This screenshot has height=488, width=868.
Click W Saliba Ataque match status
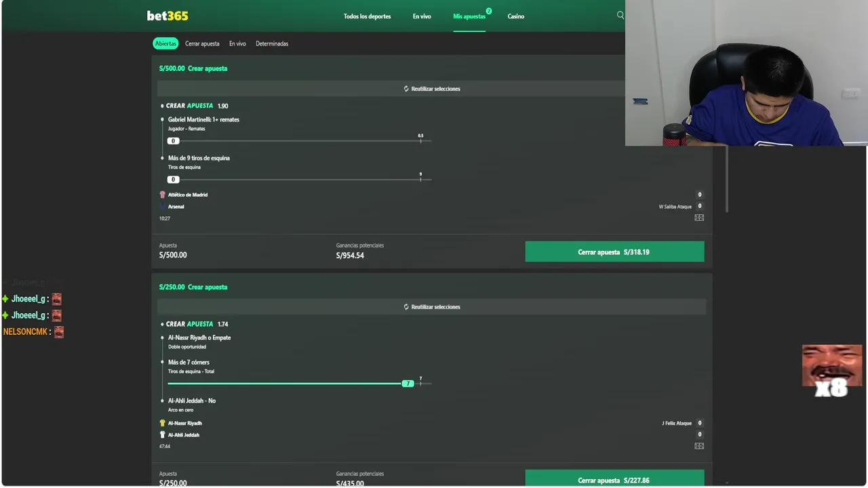pyautogui.click(x=675, y=207)
